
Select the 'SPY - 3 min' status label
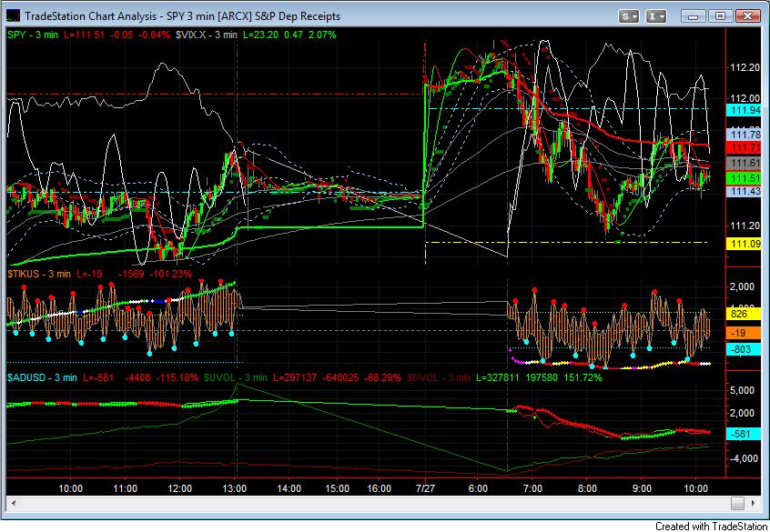tap(33, 35)
